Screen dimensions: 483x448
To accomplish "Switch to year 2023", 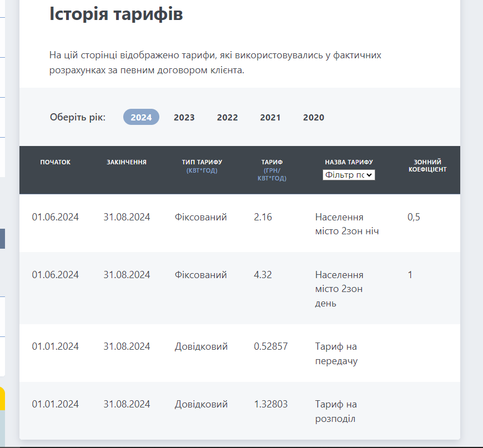I will [x=184, y=117].
